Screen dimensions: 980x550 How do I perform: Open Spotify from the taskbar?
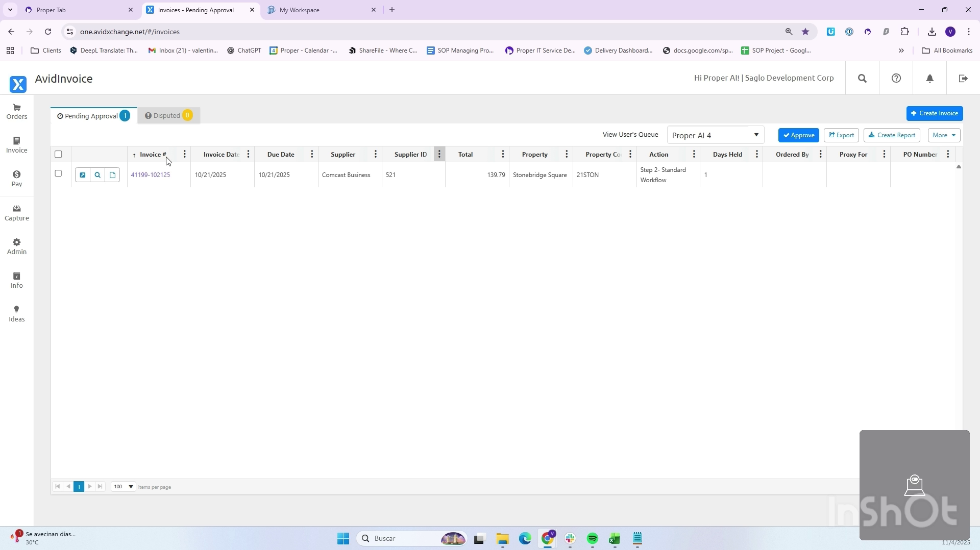592,539
